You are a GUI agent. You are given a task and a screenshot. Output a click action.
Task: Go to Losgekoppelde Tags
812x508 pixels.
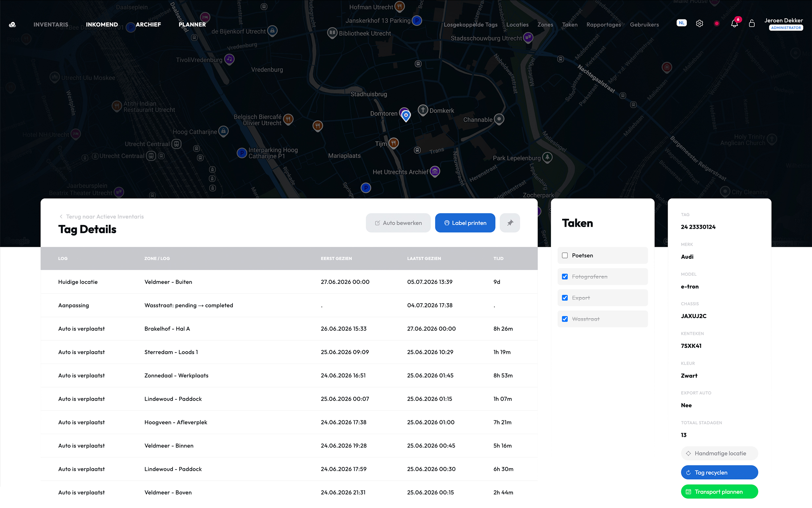point(471,25)
